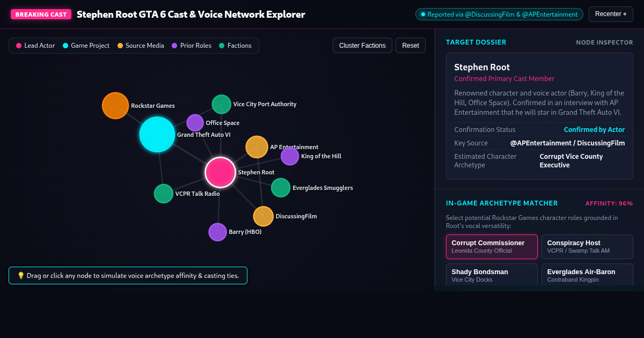Click the Lead Actor legend swatch

pos(19,46)
